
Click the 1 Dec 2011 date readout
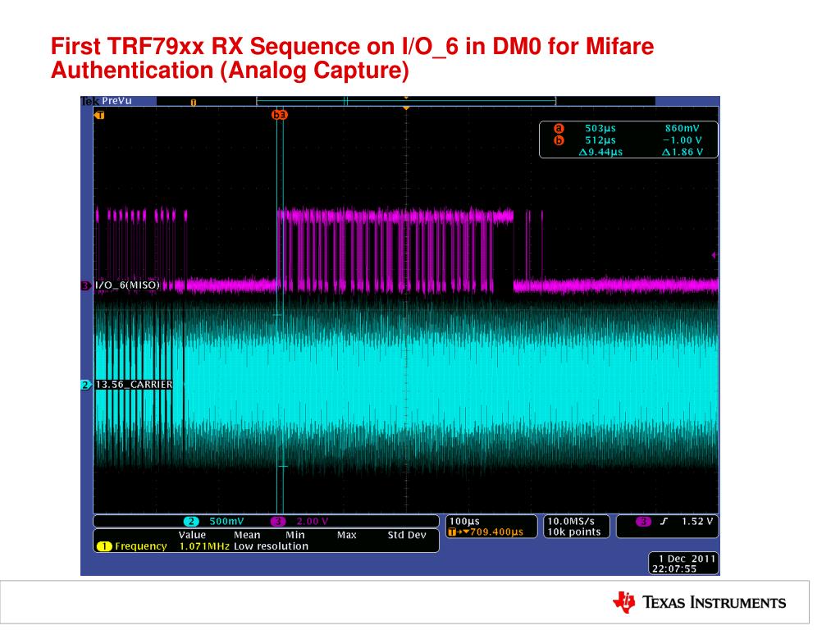click(x=687, y=559)
